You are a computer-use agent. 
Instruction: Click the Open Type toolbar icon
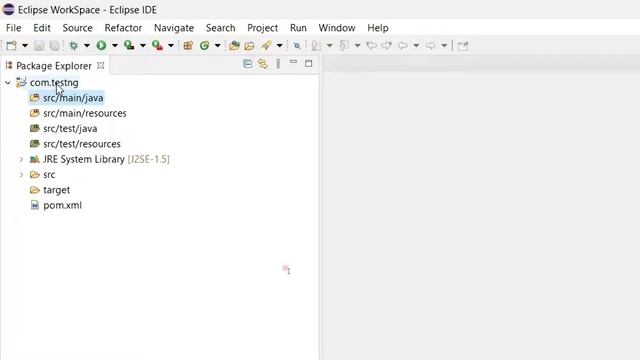tap(234, 46)
